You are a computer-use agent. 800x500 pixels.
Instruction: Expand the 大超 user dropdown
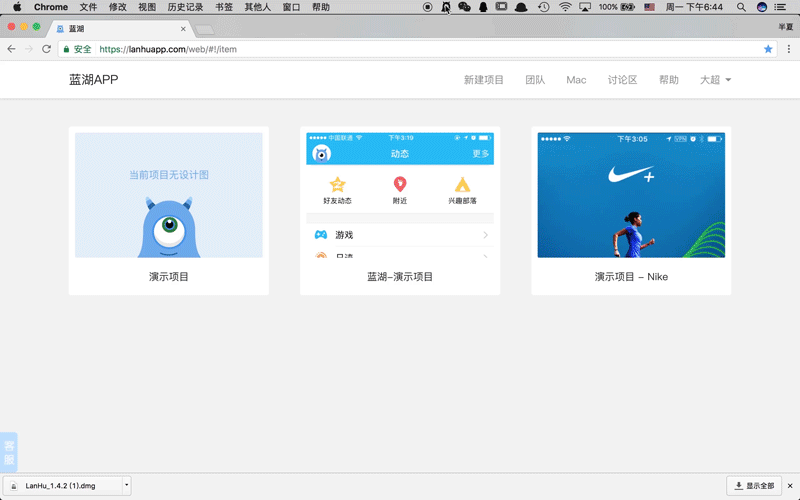click(715, 80)
